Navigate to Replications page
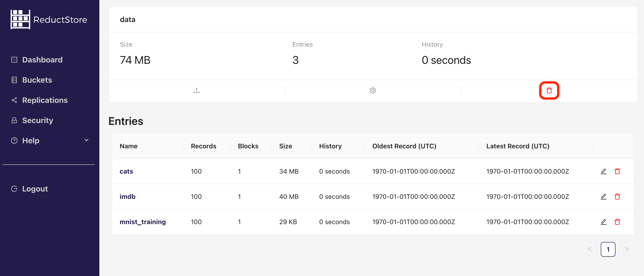 point(45,100)
